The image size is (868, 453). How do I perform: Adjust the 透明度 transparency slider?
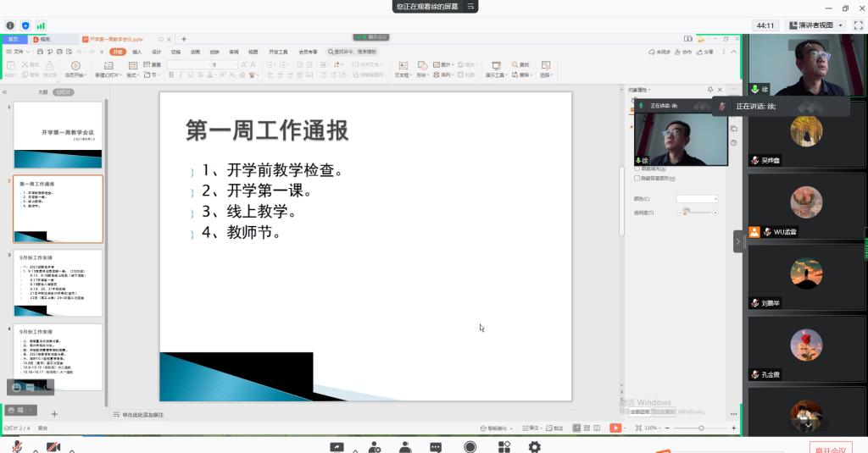point(698,213)
